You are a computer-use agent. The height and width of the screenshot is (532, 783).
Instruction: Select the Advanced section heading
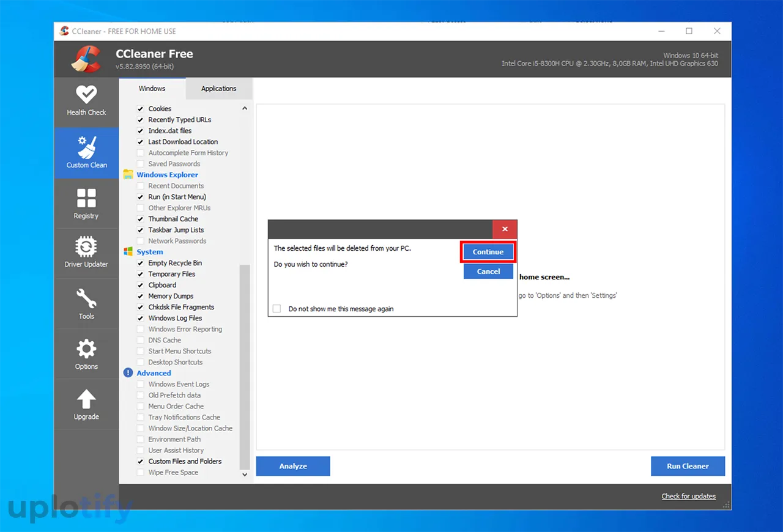(154, 373)
